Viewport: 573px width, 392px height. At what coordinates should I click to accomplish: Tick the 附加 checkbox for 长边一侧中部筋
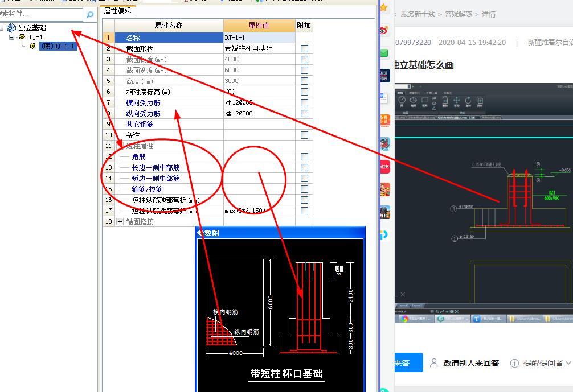point(304,167)
